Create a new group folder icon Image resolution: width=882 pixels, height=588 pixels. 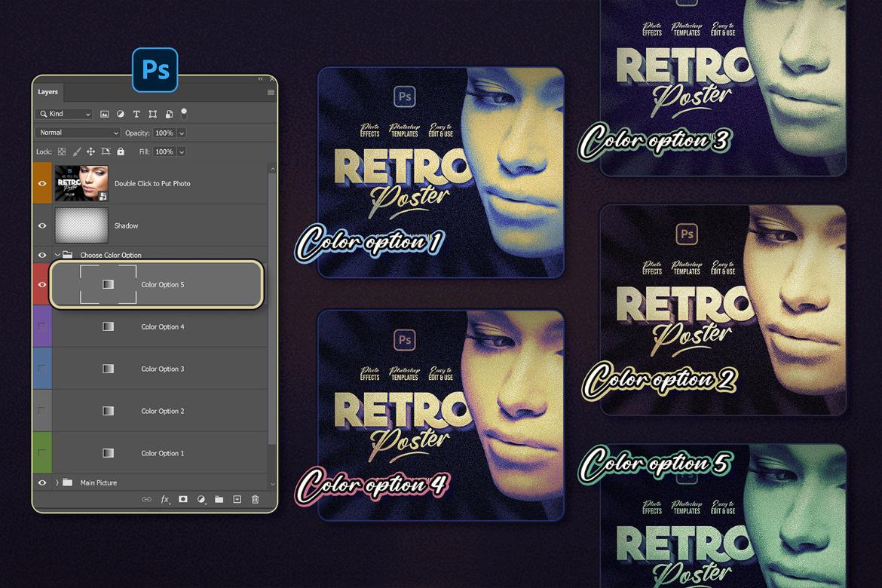219,500
